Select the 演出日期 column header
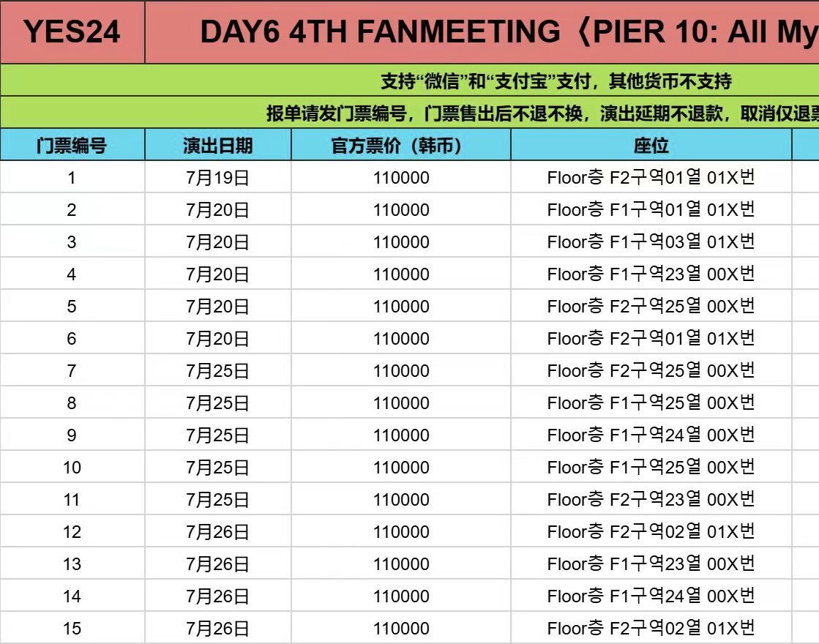 point(218,145)
